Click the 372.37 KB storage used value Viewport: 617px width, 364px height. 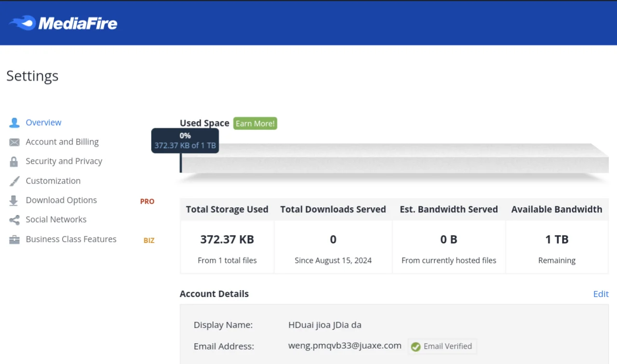tap(227, 239)
